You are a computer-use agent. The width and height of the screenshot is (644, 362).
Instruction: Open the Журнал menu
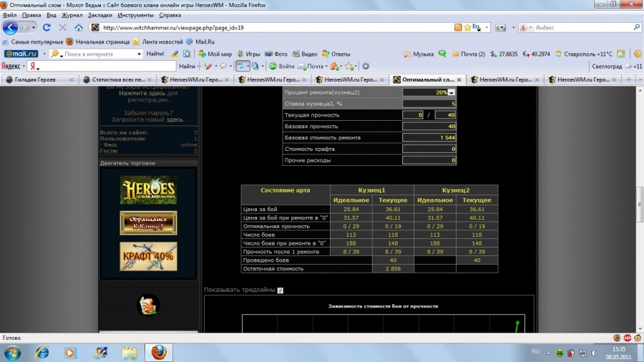(72, 15)
